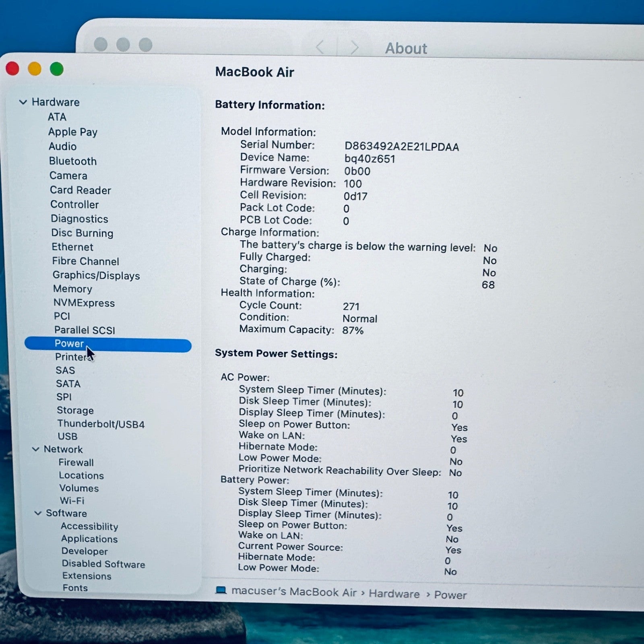Open Diagnostics in the sidebar
Screen dimensions: 644x644
[x=79, y=219]
